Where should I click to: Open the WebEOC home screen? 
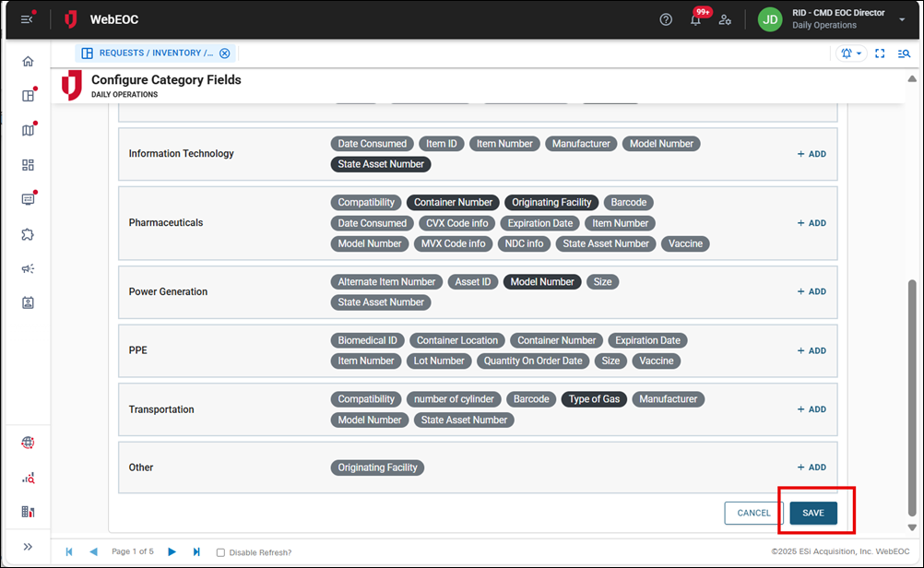(x=28, y=61)
